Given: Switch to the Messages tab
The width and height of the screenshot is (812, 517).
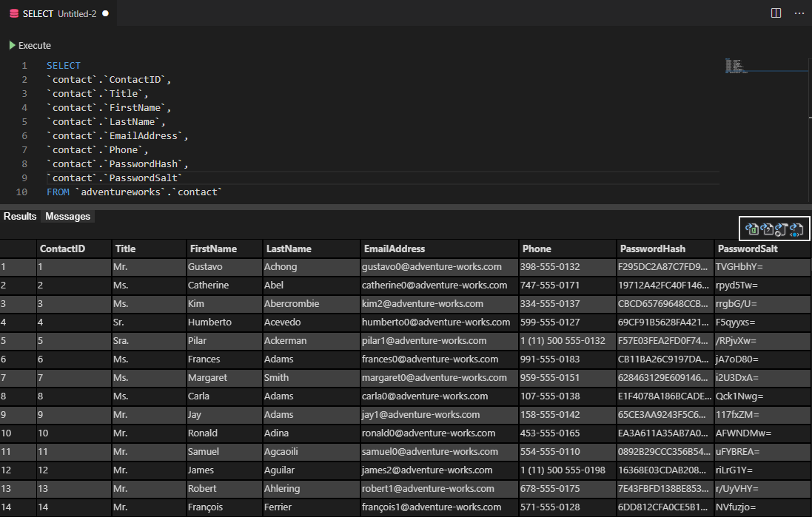Looking at the screenshot, I should point(67,217).
